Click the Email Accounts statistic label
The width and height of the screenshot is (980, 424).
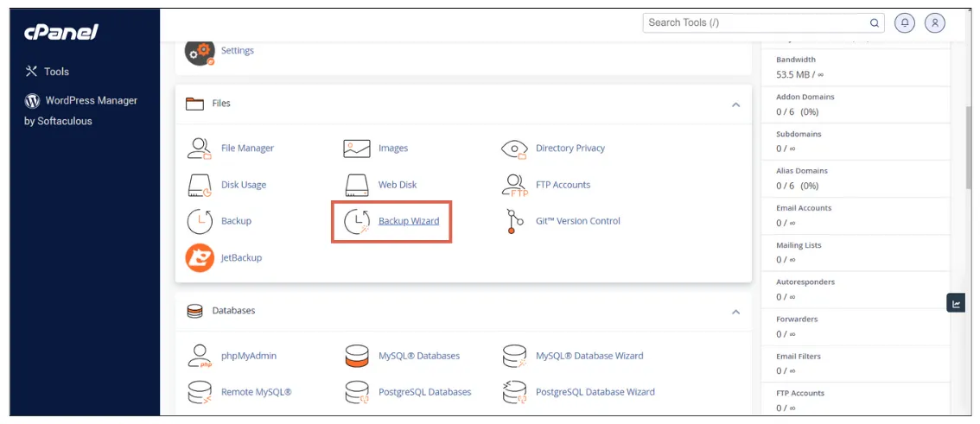coord(804,209)
